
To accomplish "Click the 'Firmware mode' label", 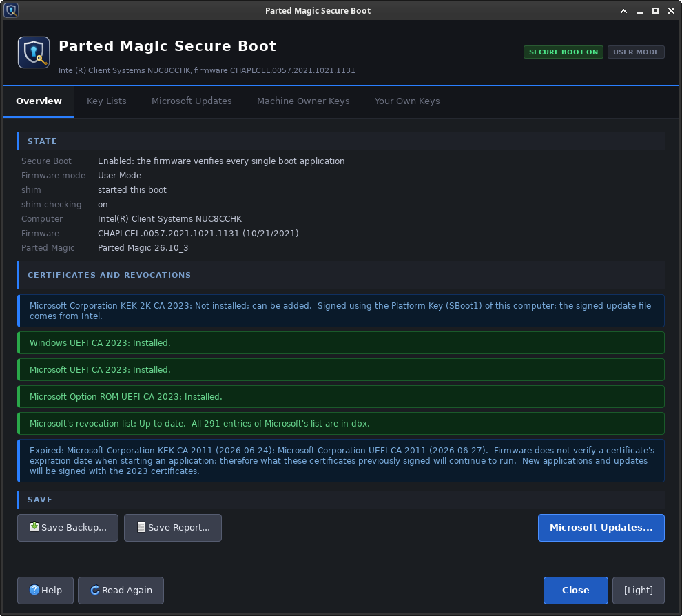I will coord(53,175).
